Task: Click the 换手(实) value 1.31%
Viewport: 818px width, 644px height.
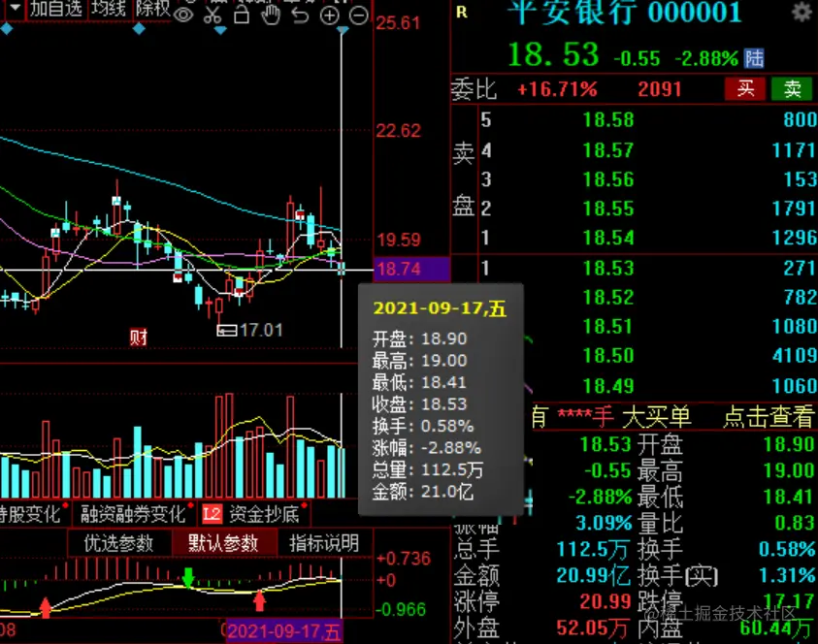Action: pos(787,575)
